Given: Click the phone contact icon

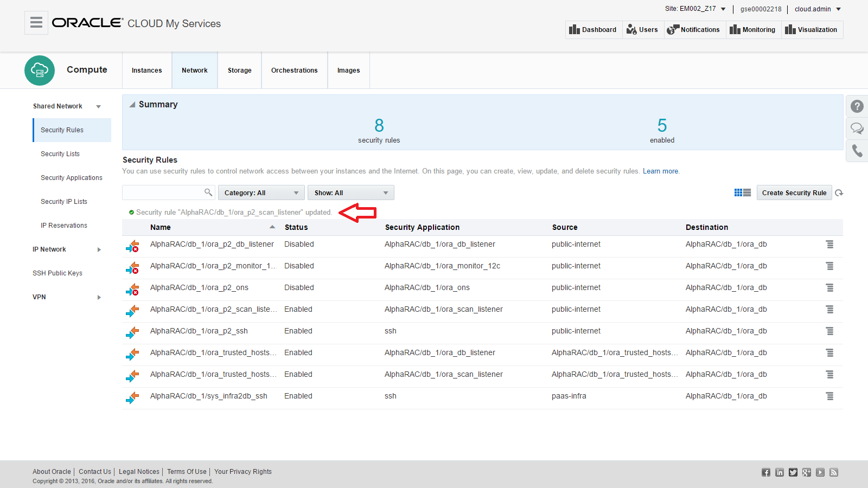Looking at the screenshot, I should click(857, 150).
